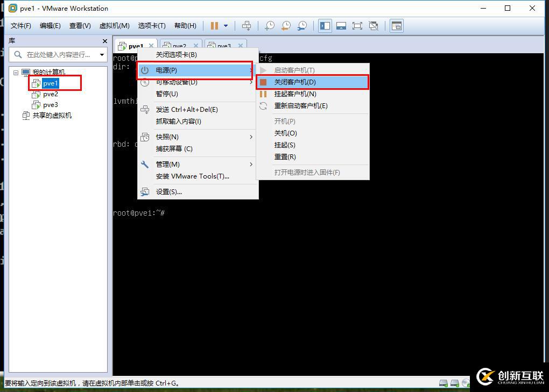Click a hard disk icon in status bar
The height and width of the screenshot is (392, 549).
pos(444,383)
